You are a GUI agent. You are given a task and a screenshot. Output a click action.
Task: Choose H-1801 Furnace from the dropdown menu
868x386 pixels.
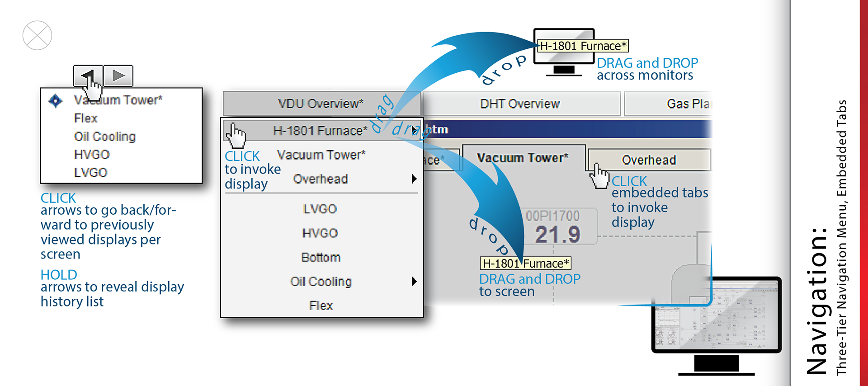click(320, 131)
